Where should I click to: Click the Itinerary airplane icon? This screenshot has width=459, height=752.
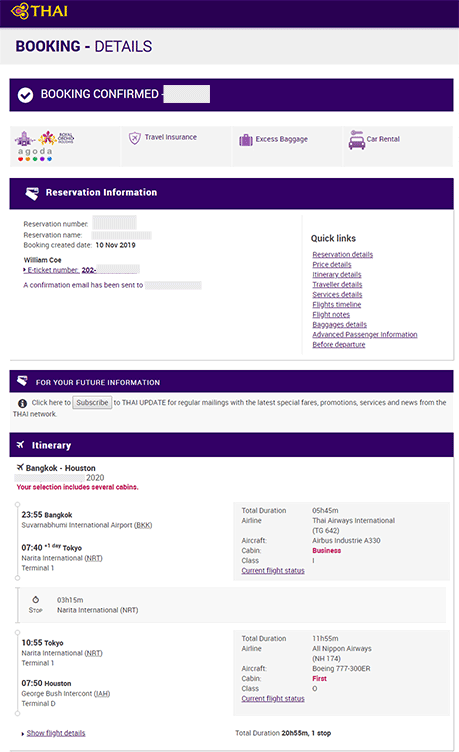pos(20,445)
